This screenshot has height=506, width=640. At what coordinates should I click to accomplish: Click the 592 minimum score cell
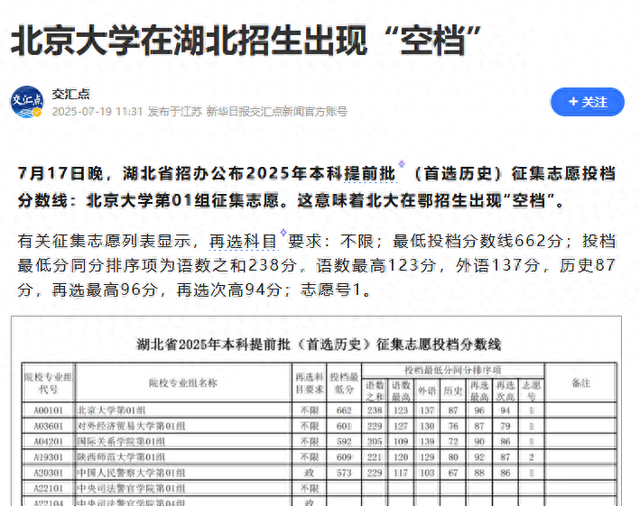coord(344,442)
